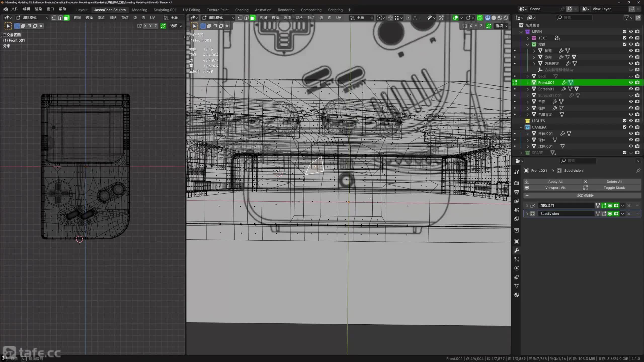Viewport: 644px width, 362px height.
Task: Open the Material properties tab
Action: click(516, 295)
